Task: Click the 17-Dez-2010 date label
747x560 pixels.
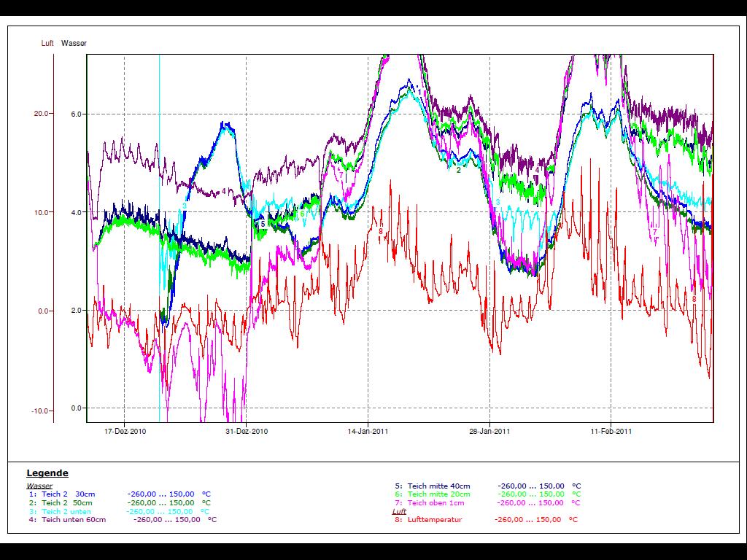Action: [125, 432]
